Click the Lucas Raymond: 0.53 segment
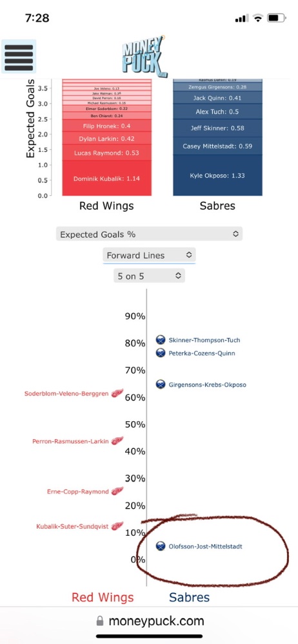This screenshot has width=298, height=644. tap(106, 153)
